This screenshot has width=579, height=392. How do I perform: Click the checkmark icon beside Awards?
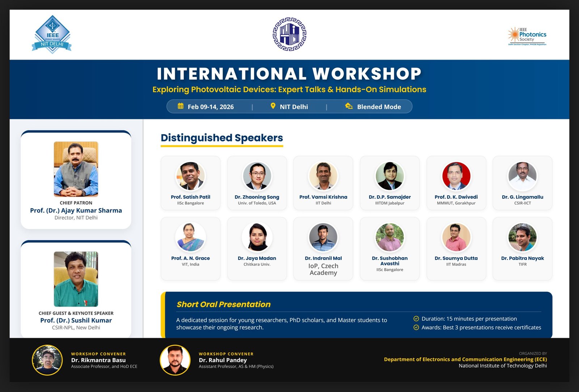click(416, 327)
